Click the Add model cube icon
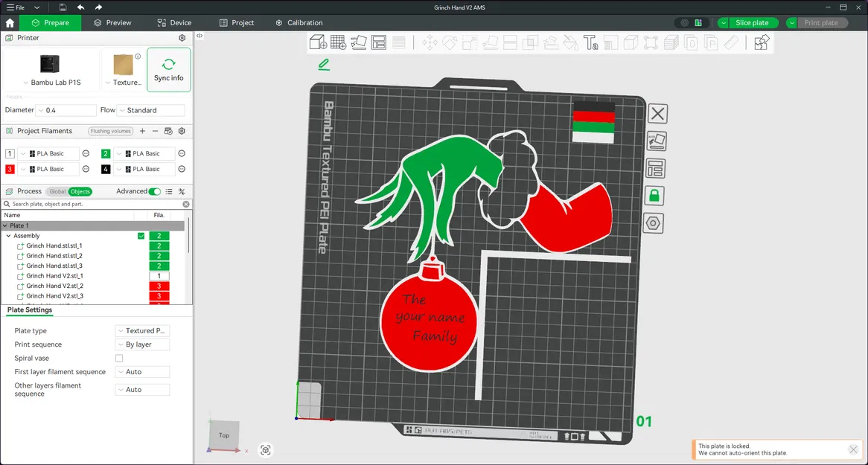Viewport: 868px width, 465px height. click(x=318, y=42)
